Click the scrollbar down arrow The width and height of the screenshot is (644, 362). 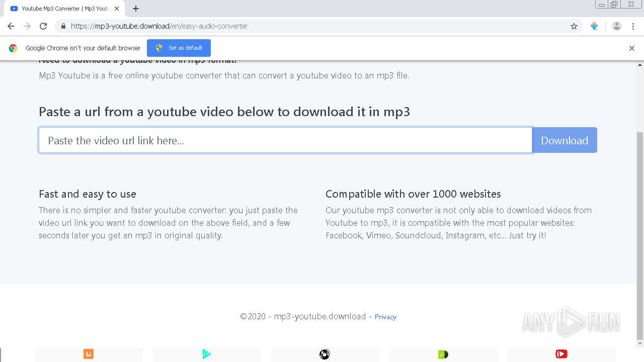(x=640, y=344)
